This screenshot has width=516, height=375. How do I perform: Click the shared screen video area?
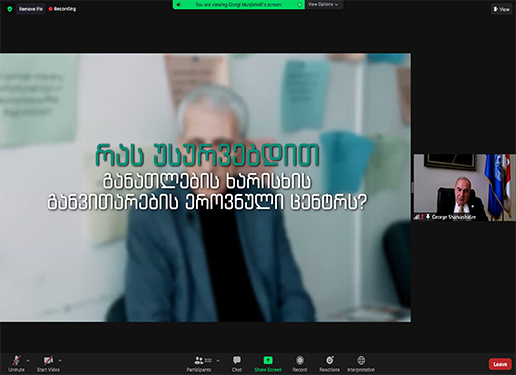click(205, 188)
